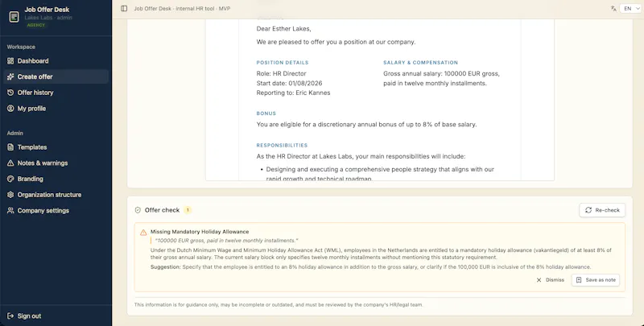
Task: Click the 'Offer check' panel heading
Action: [162, 210]
